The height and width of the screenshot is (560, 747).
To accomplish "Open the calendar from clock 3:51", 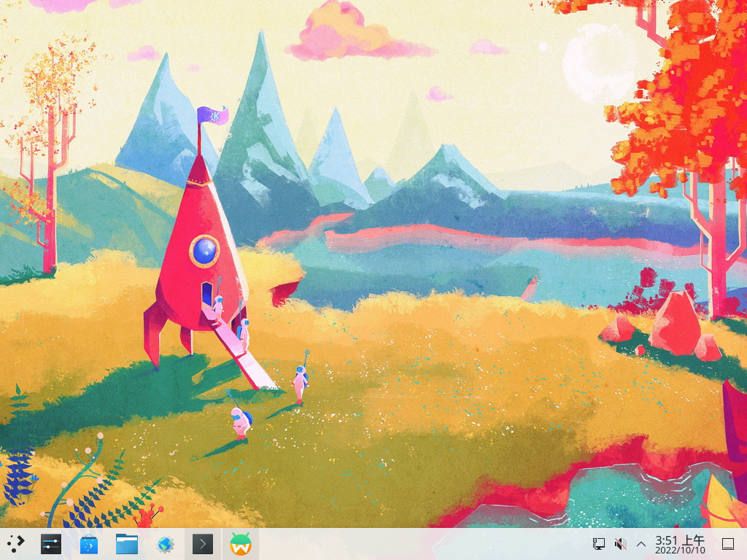I will point(680,544).
